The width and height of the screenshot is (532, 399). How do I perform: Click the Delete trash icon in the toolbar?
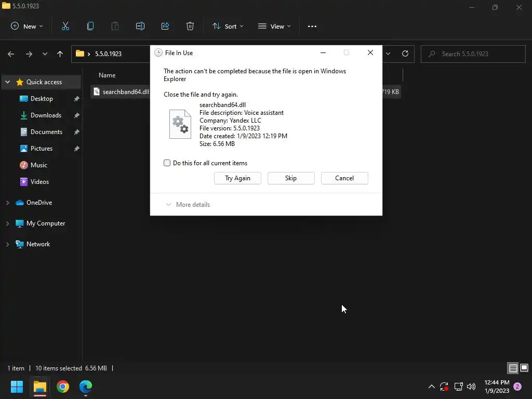click(190, 26)
